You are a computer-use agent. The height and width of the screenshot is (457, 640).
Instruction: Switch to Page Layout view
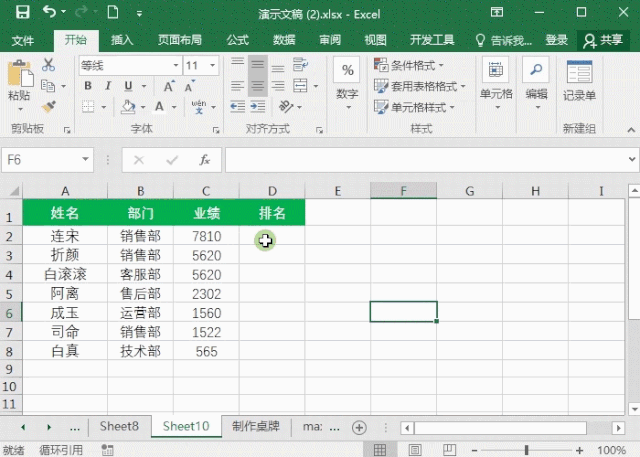coord(415,450)
